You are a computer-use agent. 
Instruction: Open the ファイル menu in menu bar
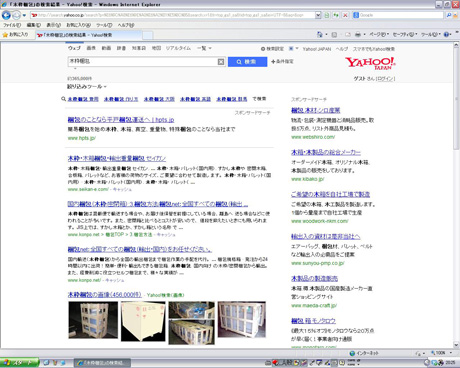[12, 25]
